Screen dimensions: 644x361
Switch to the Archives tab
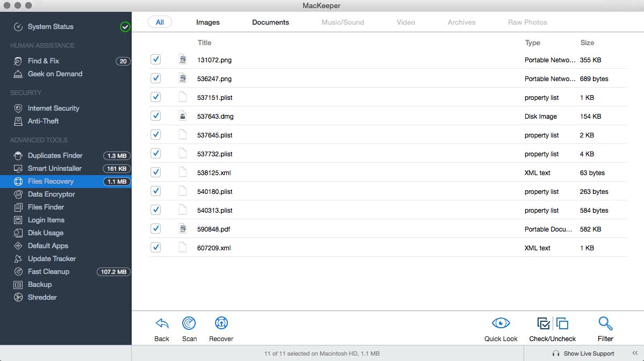462,23
